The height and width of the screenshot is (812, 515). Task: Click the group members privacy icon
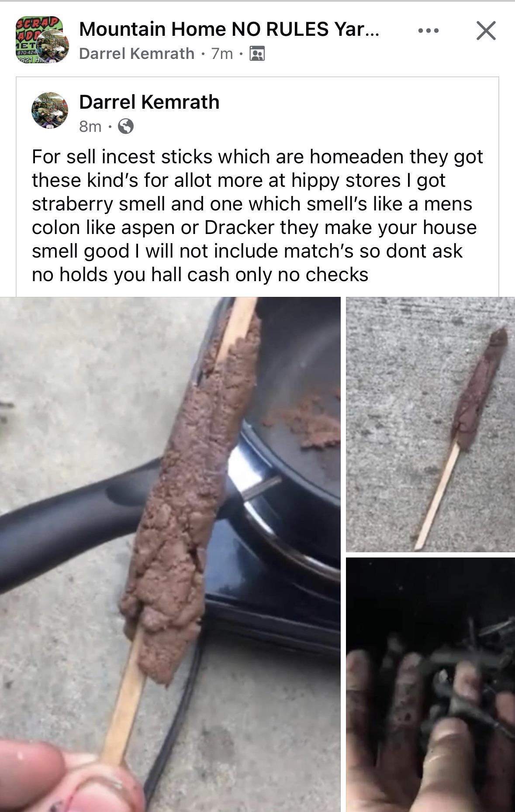[257, 54]
